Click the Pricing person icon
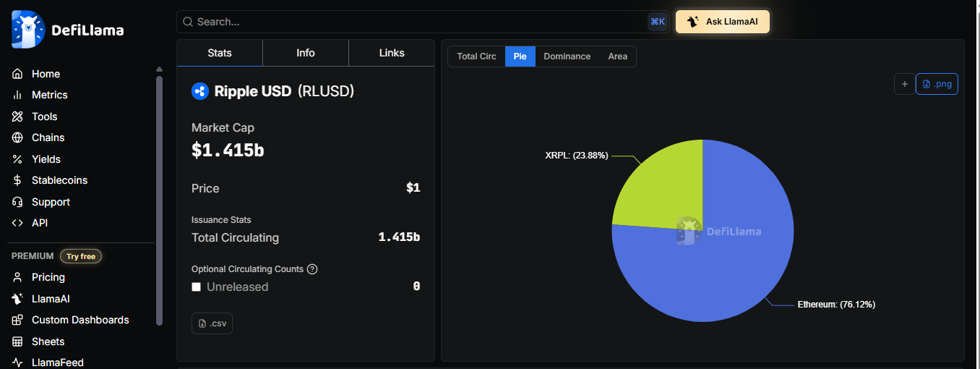 17,277
